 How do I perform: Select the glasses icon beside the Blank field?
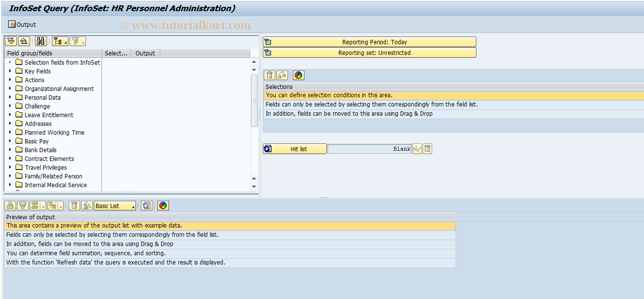click(417, 148)
